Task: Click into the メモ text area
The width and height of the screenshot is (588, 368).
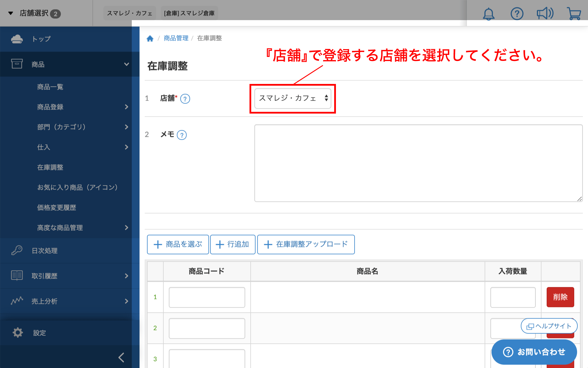Action: tap(418, 163)
